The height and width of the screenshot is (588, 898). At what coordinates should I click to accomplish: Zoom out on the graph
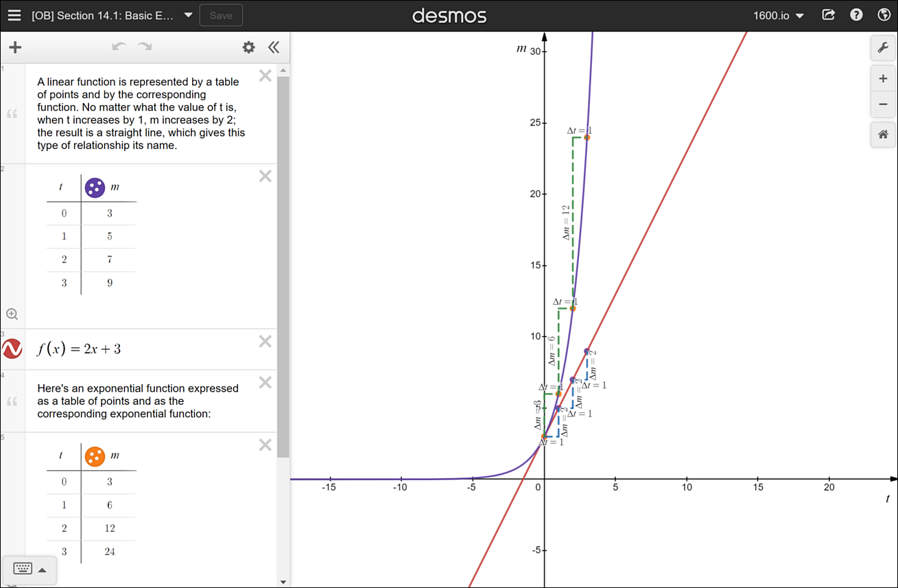[x=883, y=104]
